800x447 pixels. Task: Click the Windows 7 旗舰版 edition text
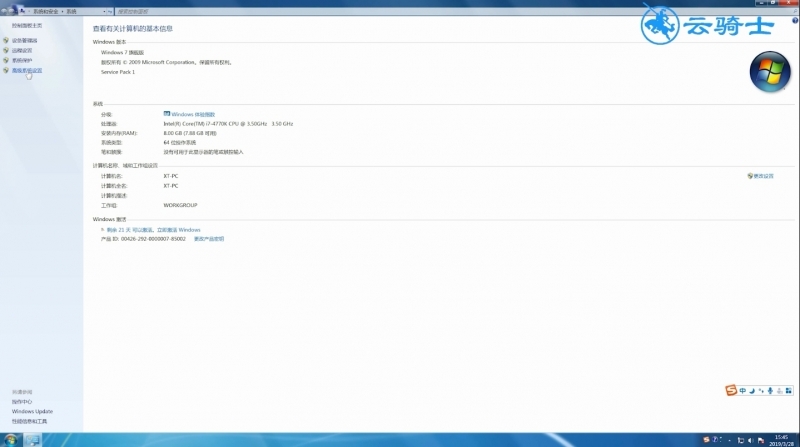click(x=122, y=53)
